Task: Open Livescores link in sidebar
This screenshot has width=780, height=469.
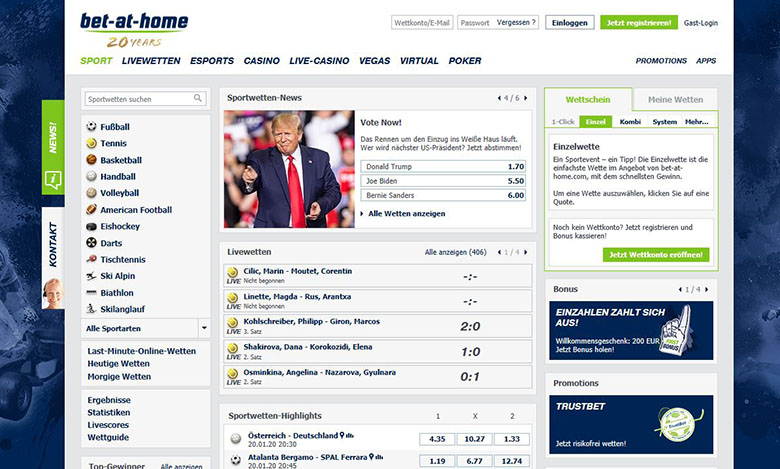Action: coord(108,425)
